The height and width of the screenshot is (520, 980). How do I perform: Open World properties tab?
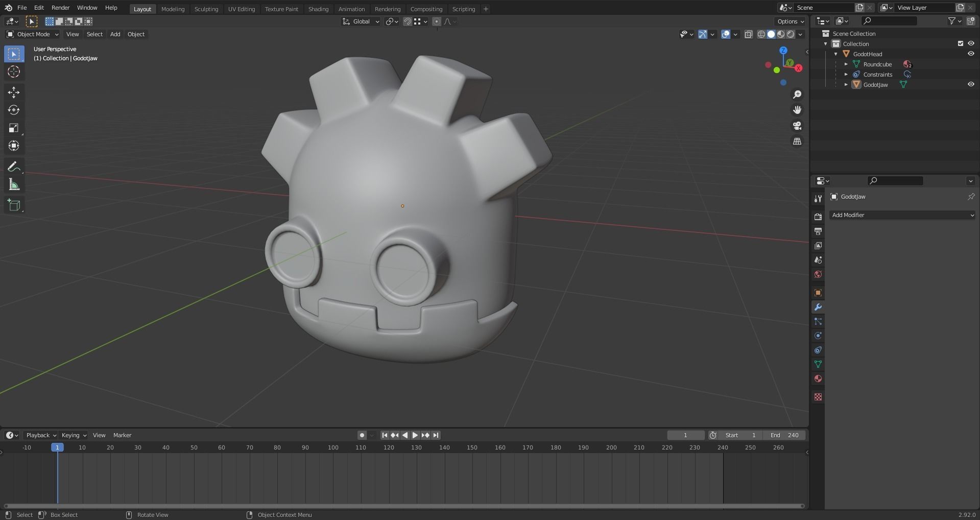(818, 274)
